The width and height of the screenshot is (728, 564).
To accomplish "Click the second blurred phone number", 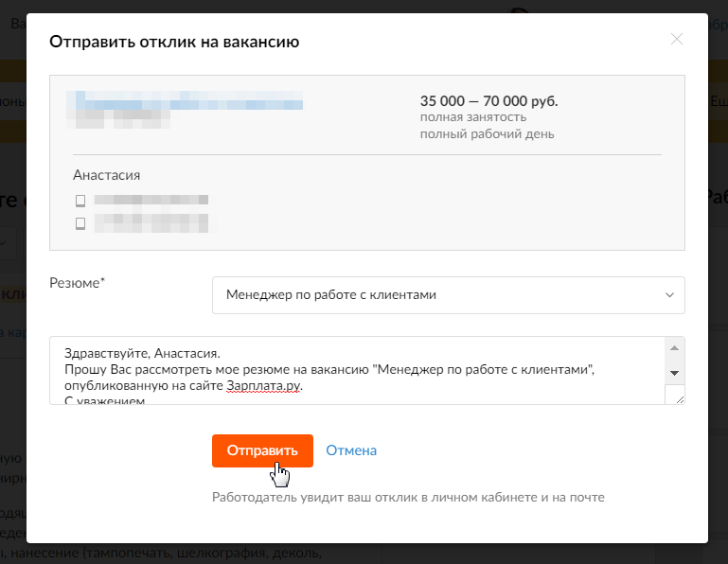I will click(151, 223).
